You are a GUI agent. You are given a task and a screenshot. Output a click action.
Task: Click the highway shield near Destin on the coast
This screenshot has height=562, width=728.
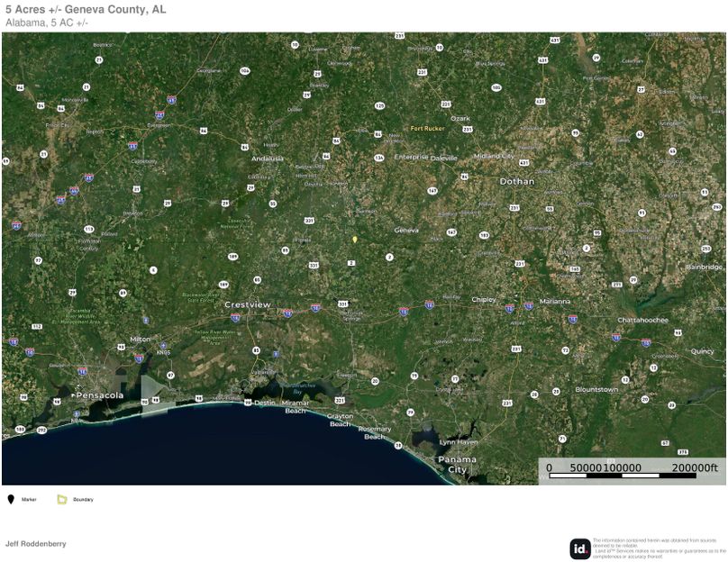(x=246, y=401)
